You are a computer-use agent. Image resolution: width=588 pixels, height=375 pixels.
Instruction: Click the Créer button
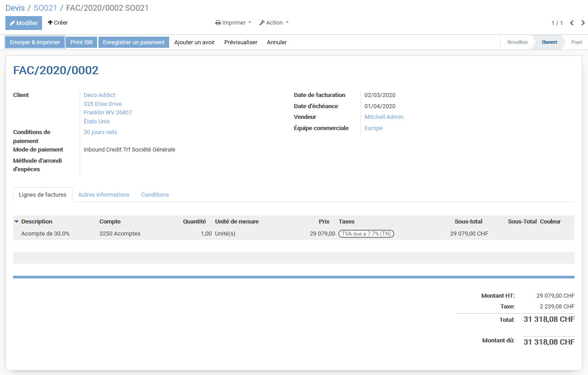click(x=58, y=23)
